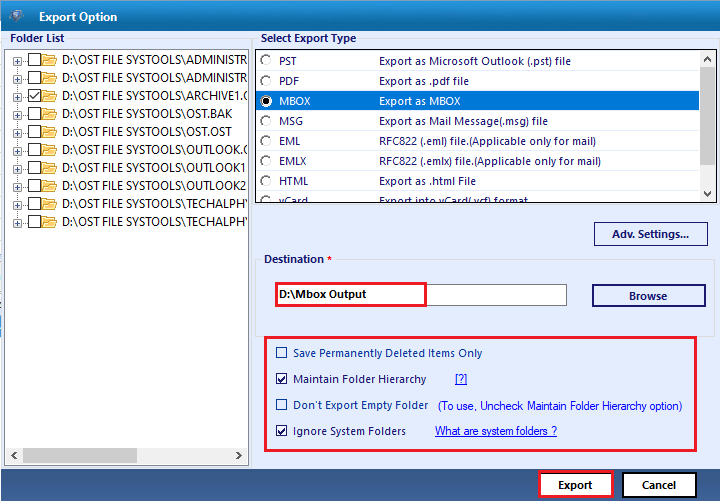Click the Export button

click(575, 485)
